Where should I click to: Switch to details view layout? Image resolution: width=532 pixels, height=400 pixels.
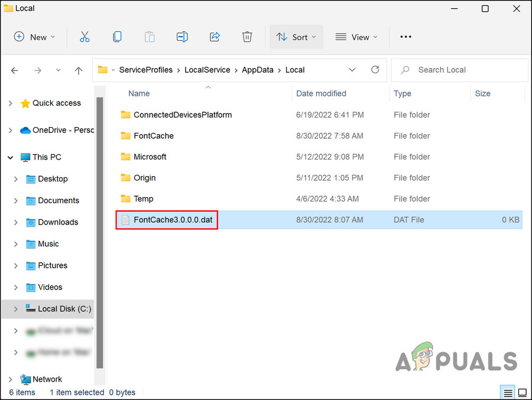click(x=507, y=392)
